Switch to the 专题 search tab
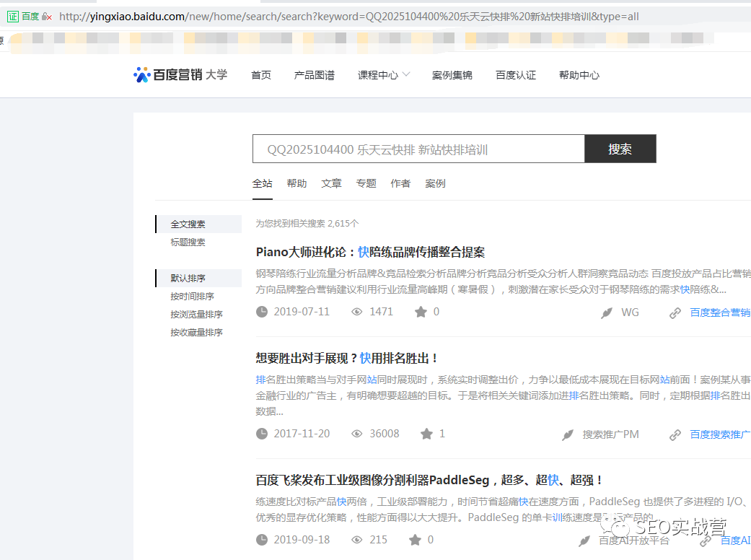 [x=366, y=183]
